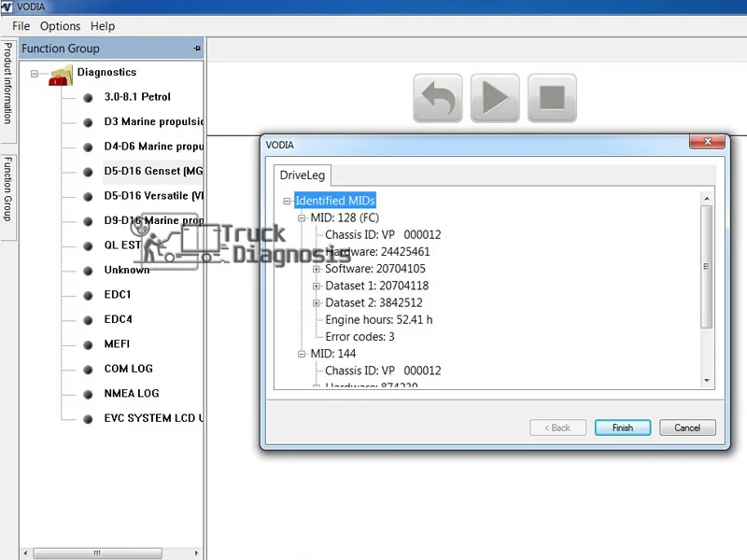Expand the Dataset 2: 3842512 node

[317, 302]
